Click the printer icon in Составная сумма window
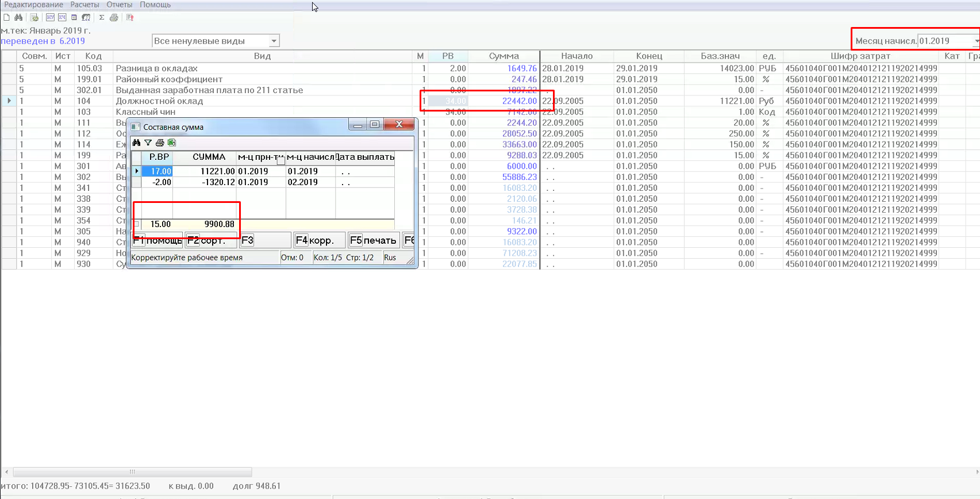 (x=160, y=143)
